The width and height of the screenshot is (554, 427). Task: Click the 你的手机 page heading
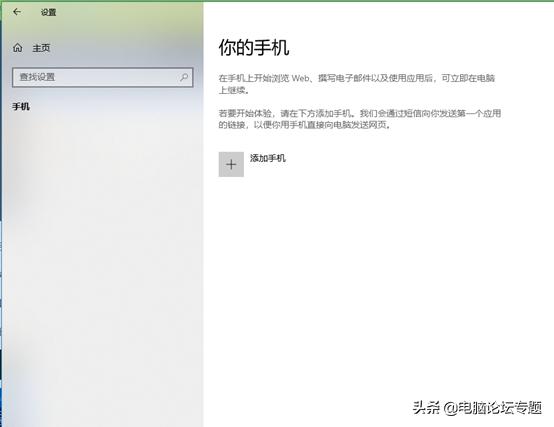pyautogui.click(x=254, y=47)
